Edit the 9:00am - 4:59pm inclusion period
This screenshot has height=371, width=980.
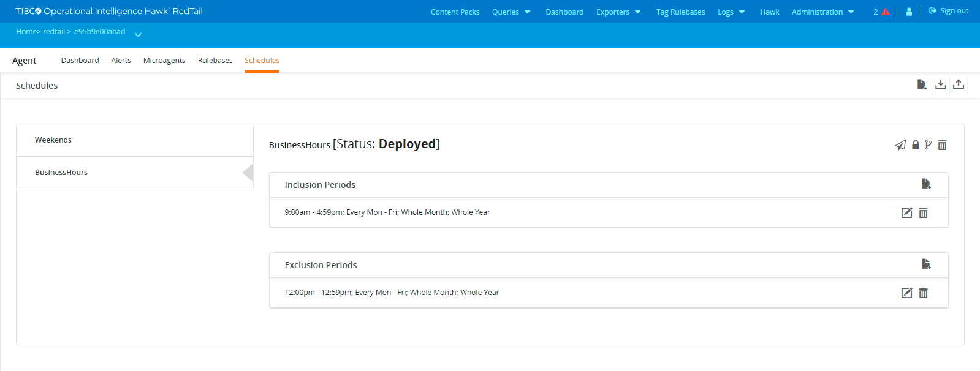907,212
